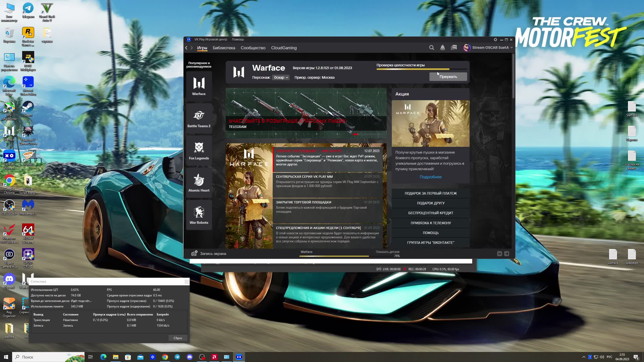Open Malwarebytes desktop shortcut
Screen dimensions: 644x362
pos(28,207)
